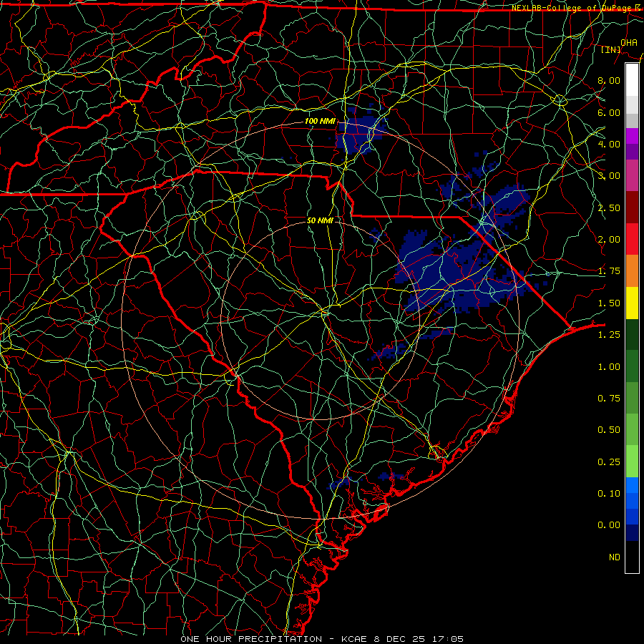
Task: Select the '0.00' scale label
Action: pos(609,525)
